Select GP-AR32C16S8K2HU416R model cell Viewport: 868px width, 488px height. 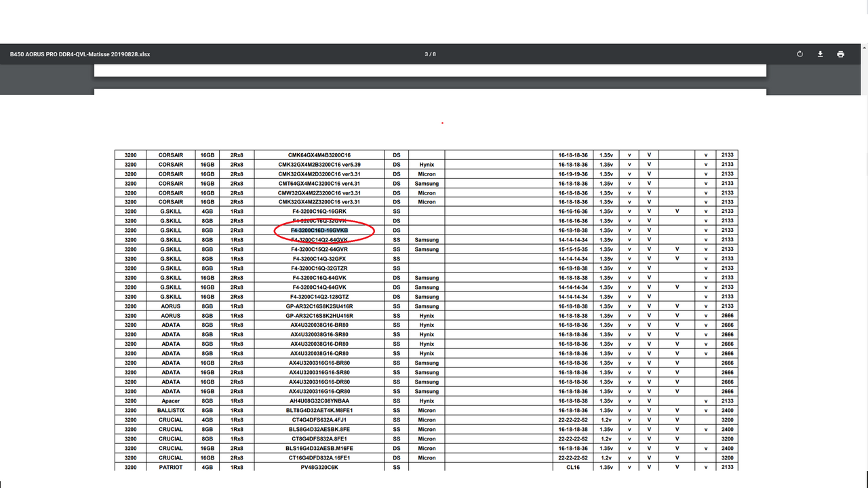[319, 316]
